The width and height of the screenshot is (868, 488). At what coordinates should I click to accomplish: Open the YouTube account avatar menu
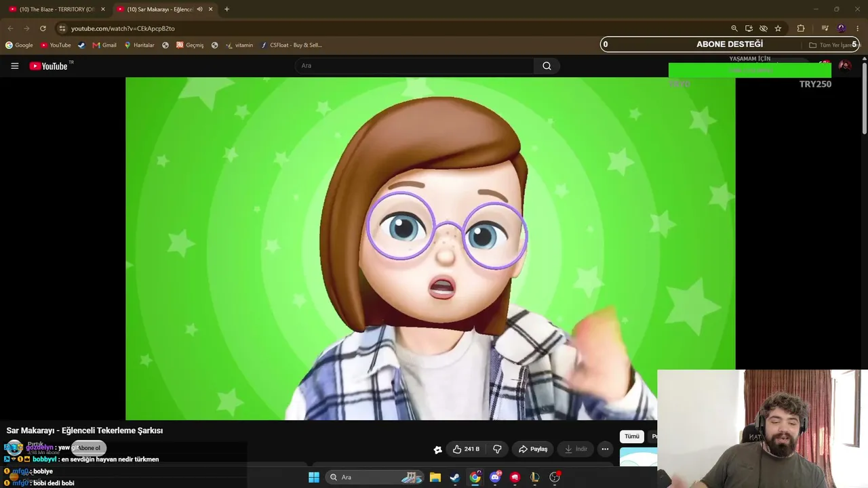click(x=845, y=66)
